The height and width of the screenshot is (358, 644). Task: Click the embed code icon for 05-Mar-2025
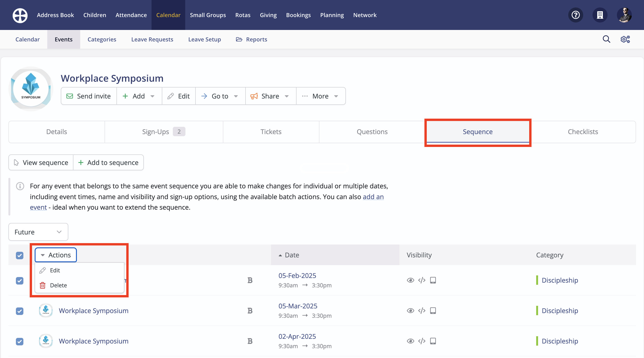pos(422,311)
